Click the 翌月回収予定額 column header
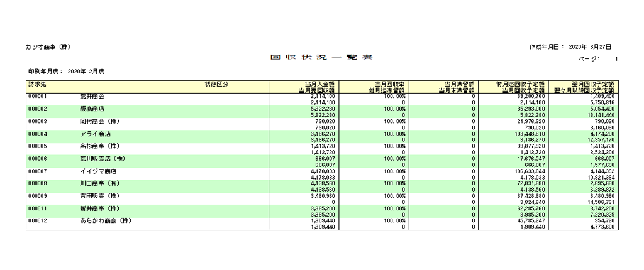Image resolution: width=644 pixels, height=270 pixels. tap(592, 84)
